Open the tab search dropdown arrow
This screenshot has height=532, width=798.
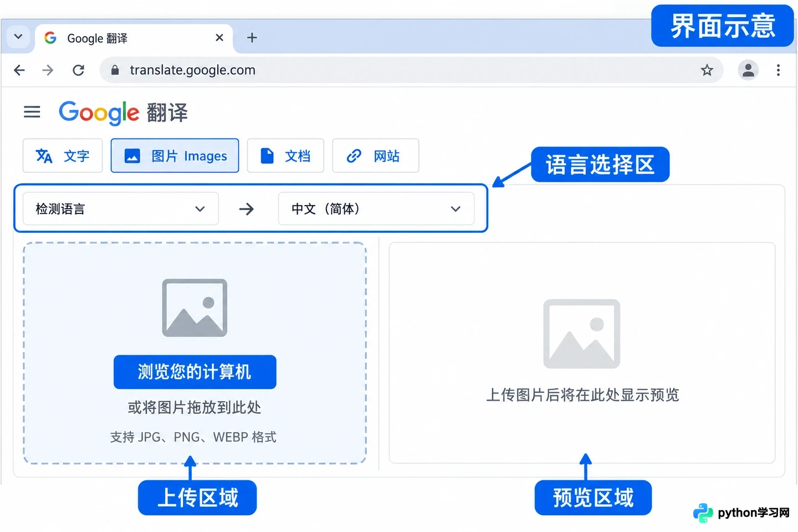tap(18, 37)
